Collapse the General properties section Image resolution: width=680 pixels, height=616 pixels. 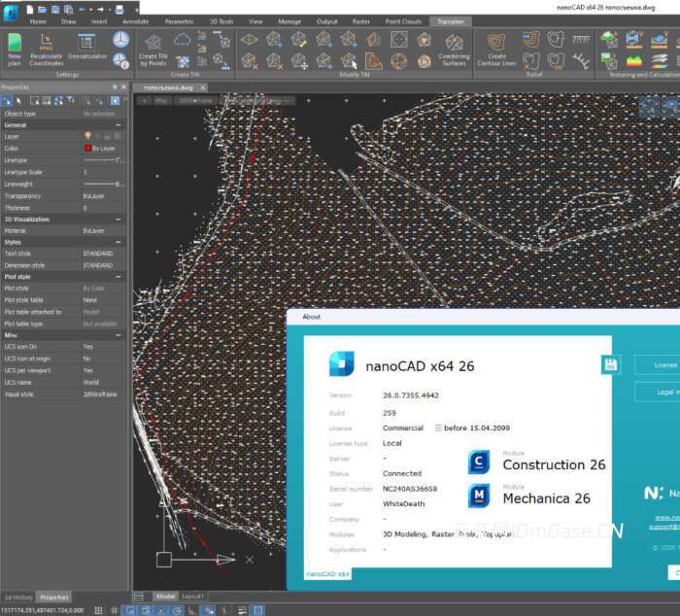click(119, 125)
